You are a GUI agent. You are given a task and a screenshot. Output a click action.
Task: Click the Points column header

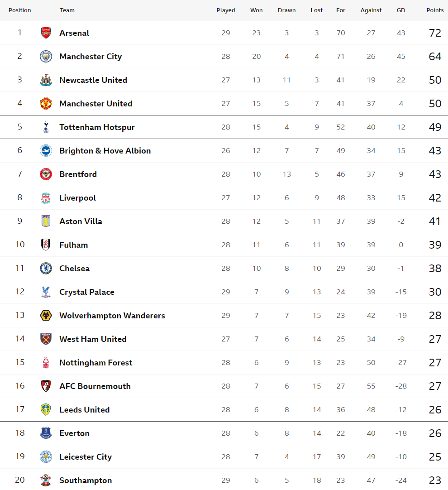[435, 10]
